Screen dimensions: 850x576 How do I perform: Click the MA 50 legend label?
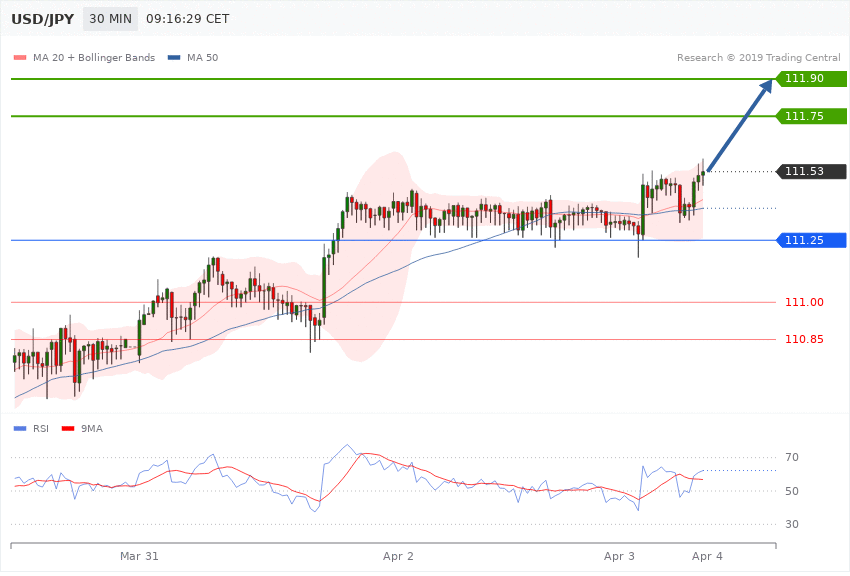click(202, 57)
